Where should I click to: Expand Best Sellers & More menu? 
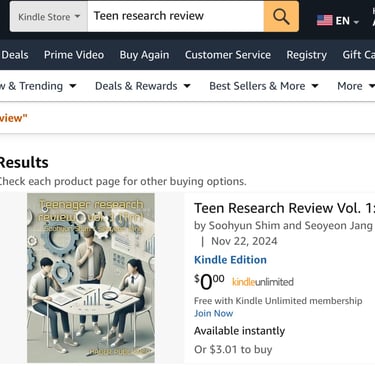pos(264,86)
